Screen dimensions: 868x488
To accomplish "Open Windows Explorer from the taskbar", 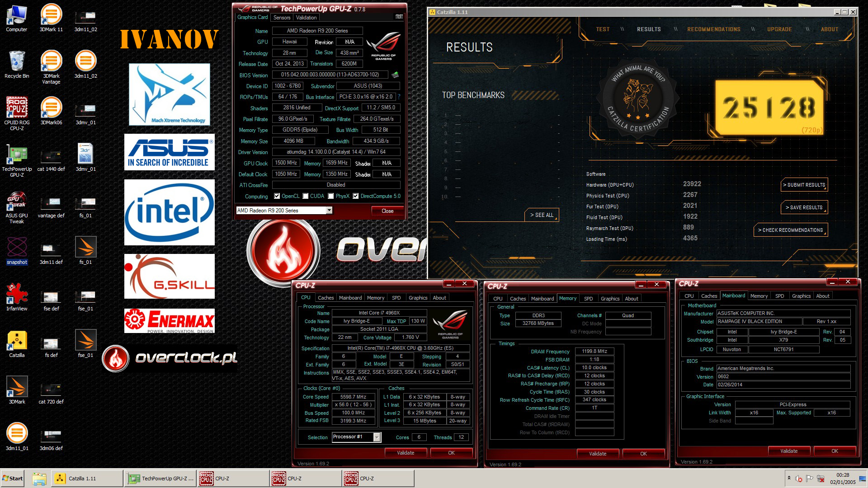I will 39,479.
